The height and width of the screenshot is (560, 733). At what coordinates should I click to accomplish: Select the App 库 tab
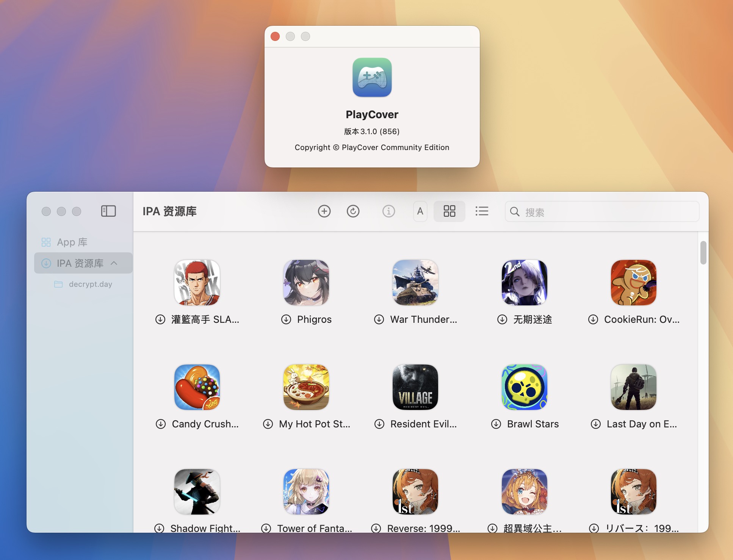click(x=71, y=242)
